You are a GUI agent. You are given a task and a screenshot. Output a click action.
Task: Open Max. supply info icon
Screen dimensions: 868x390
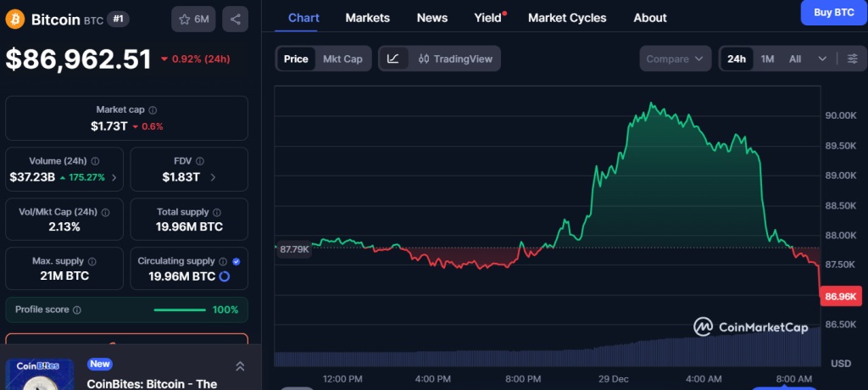point(92,261)
